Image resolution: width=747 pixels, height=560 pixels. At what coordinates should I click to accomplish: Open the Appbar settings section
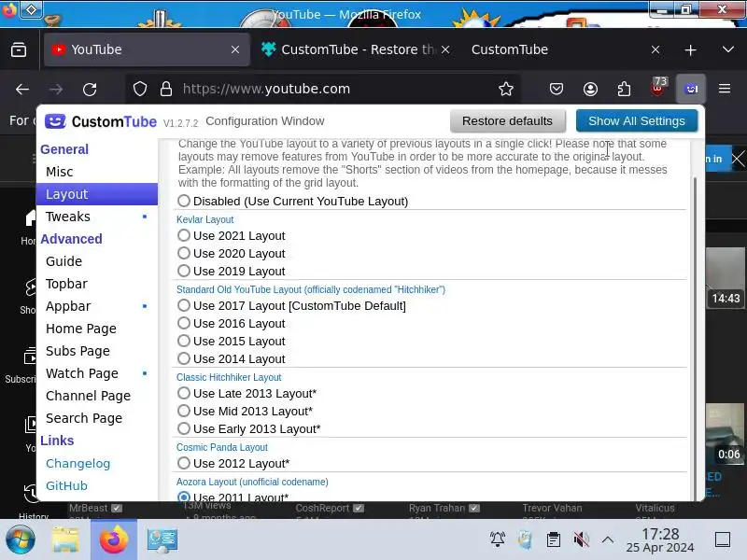coord(97,306)
